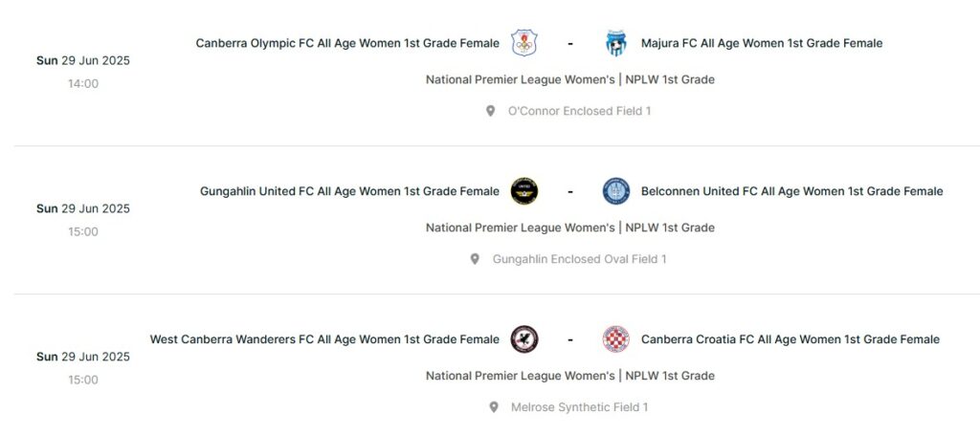Click the West Canberra Wanderers club logo
Viewport: 980px width, 436px height.
pos(524,339)
